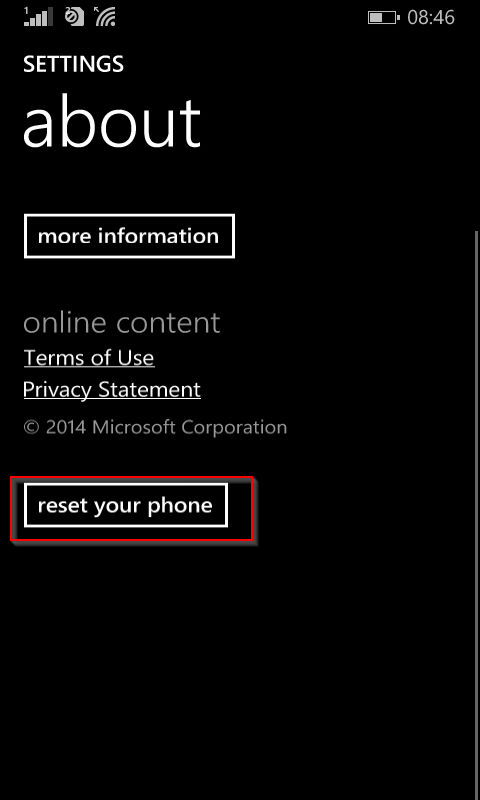
Task: Tap the 2014 year in copyright line
Action: point(66,428)
